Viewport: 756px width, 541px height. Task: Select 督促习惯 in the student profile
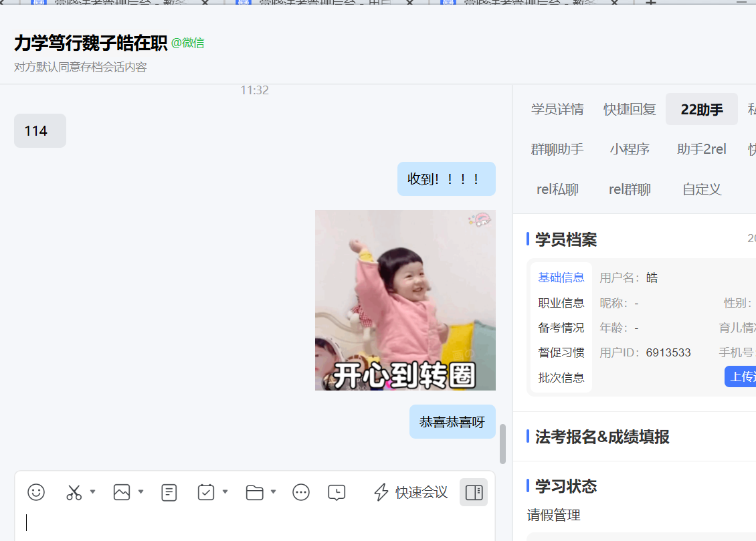(561, 352)
